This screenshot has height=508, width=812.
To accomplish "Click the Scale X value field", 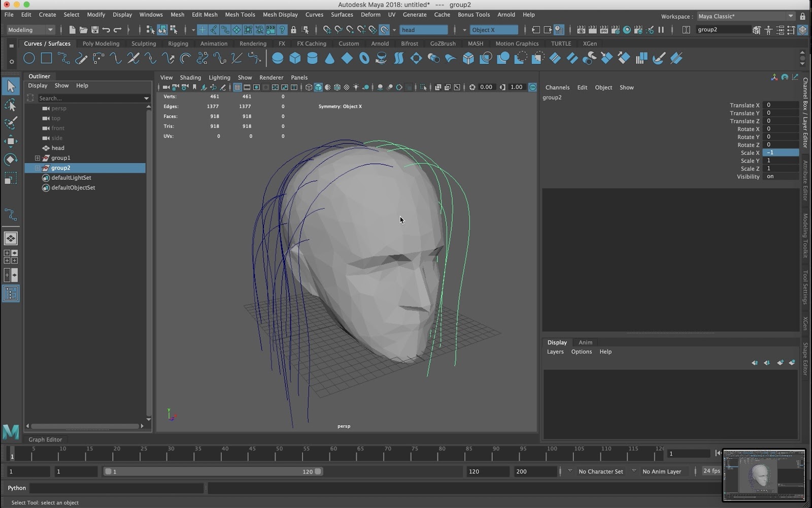I will [x=780, y=152].
